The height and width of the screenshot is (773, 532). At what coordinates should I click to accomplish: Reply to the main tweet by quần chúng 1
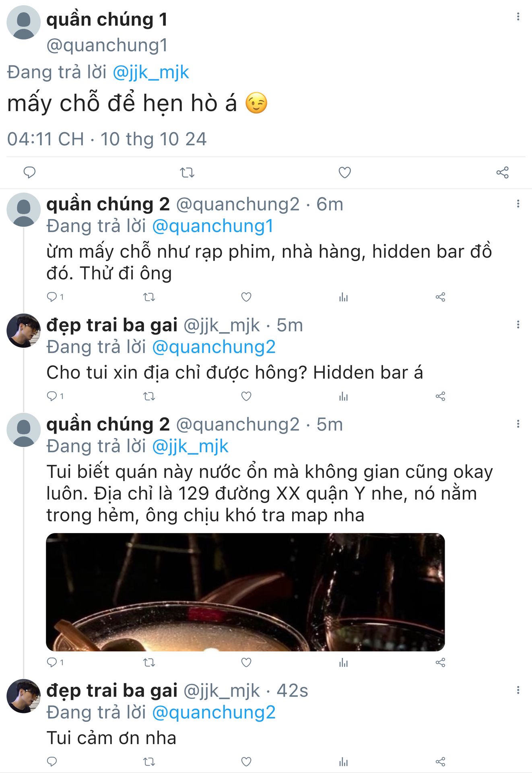point(29,172)
